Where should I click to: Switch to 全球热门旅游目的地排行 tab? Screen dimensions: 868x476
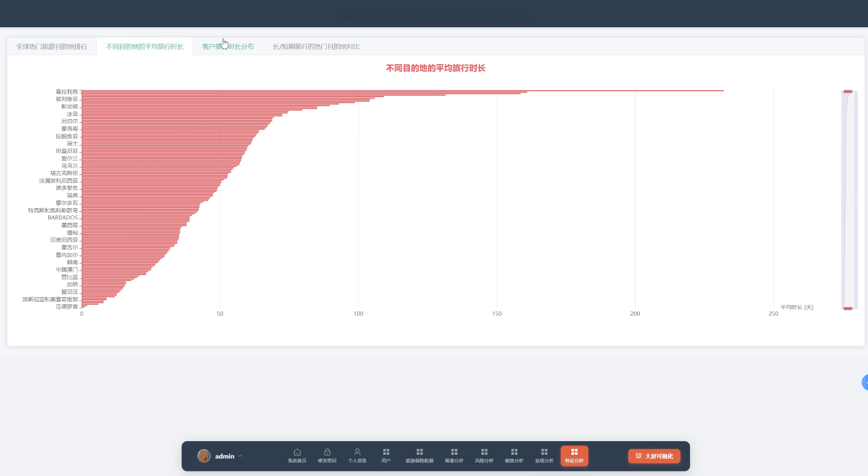[x=52, y=46]
